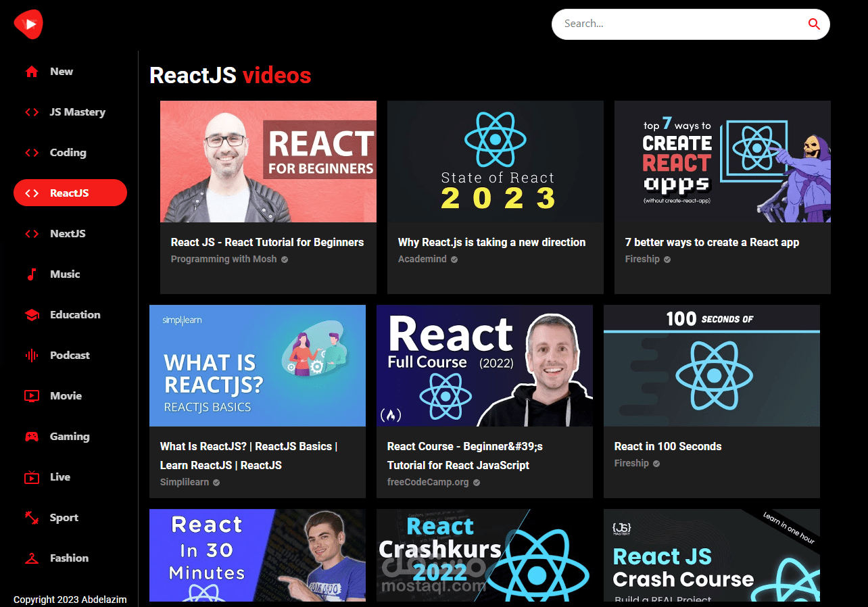Image resolution: width=868 pixels, height=607 pixels.
Task: Select the highlighted ReactJS category
Action: pos(70,193)
